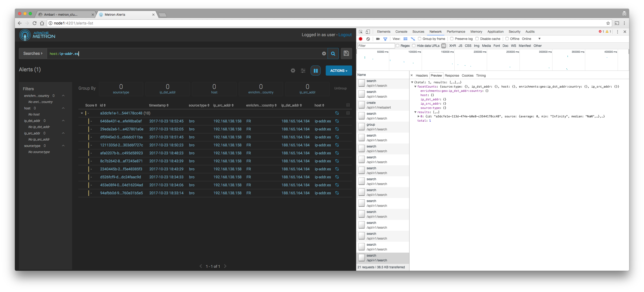
Task: Clear the search field with X icon
Action: (324, 54)
